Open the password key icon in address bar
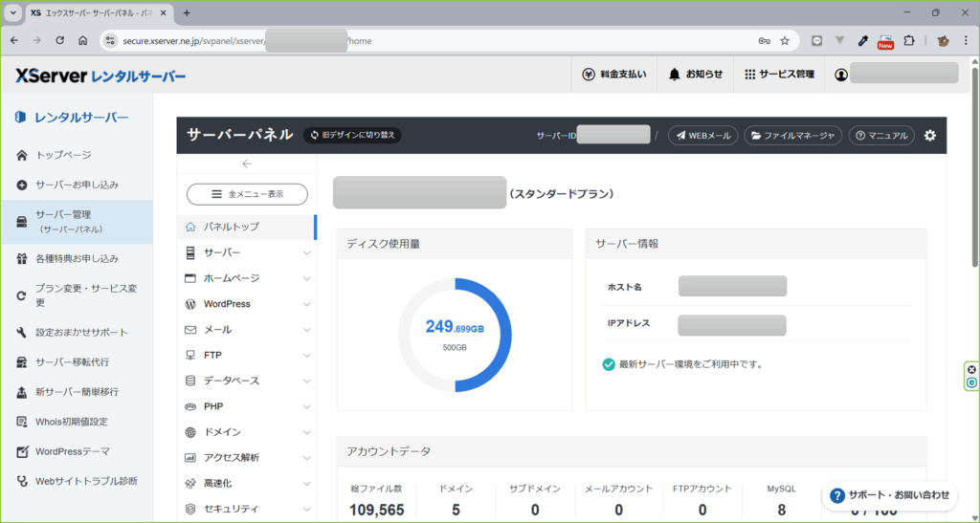The image size is (980, 523). (x=765, y=40)
